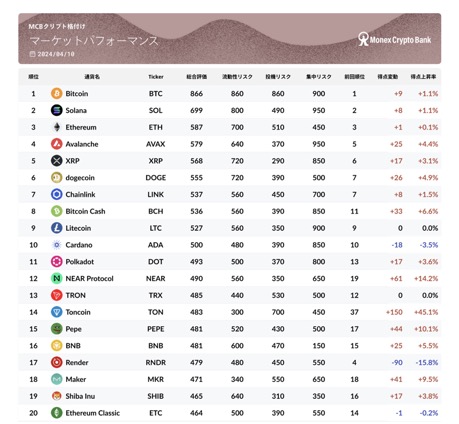The image size is (459, 424).
Task: Select the Dogecoin icon
Action: coord(57,178)
